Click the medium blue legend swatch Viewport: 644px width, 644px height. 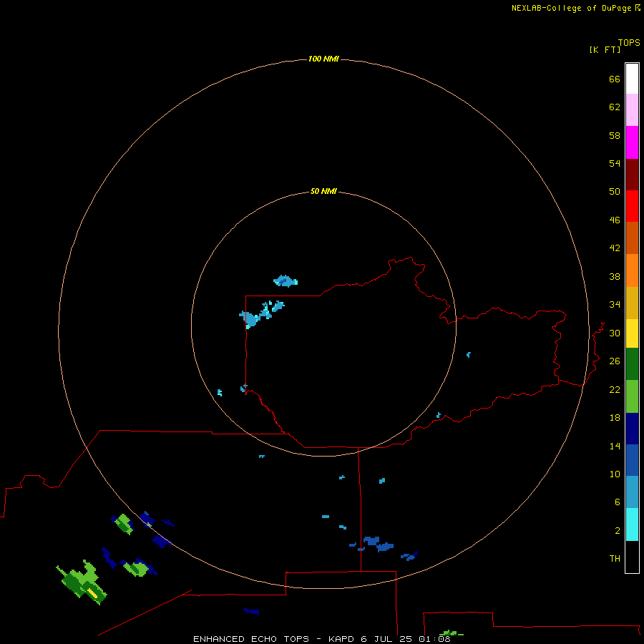(632, 460)
